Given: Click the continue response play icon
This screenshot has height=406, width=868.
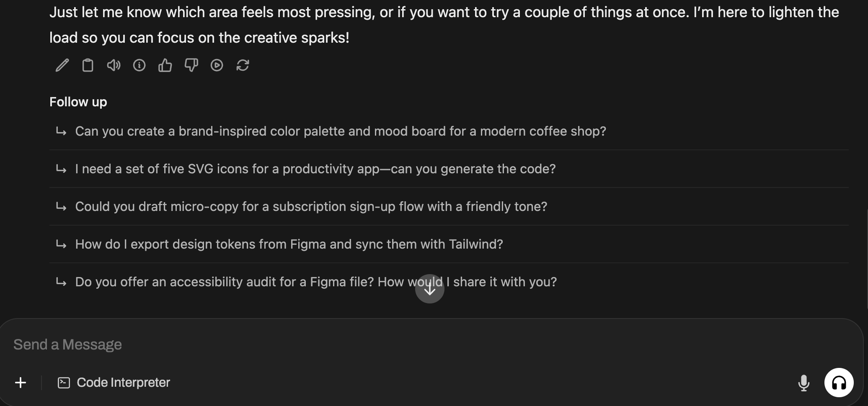Looking at the screenshot, I should [217, 65].
